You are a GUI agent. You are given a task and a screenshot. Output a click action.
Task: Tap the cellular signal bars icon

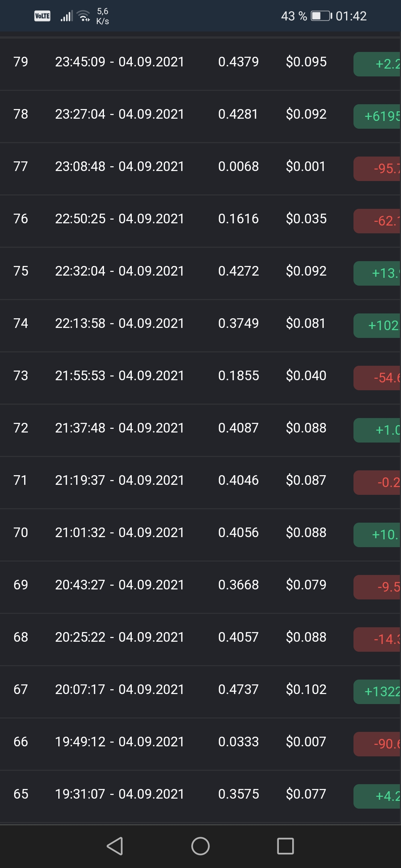(66, 16)
